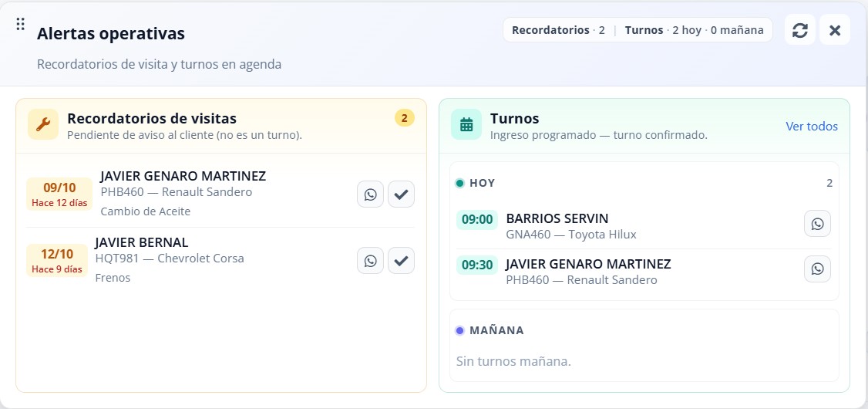Send WhatsApp for the 09:30 Javier Genaro Martinez turno
868x409 pixels.
pyautogui.click(x=817, y=269)
